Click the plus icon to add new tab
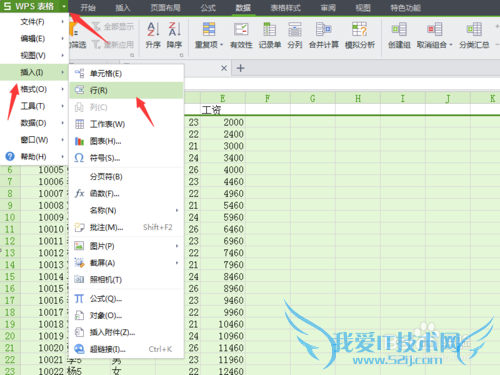Viewport: 500px width, 375px height. (240, 68)
